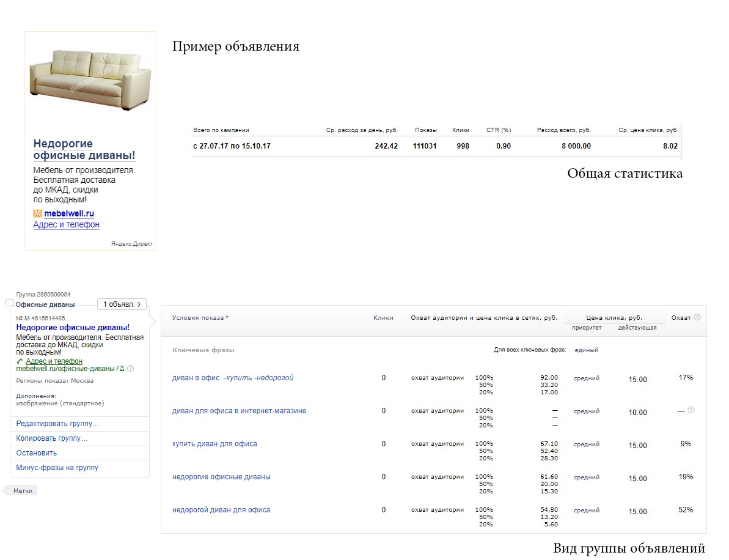Image resolution: width=729 pixels, height=560 pixels.
Task: Tick the checkbox for the Офисные диваны group
Action: pos(9,303)
